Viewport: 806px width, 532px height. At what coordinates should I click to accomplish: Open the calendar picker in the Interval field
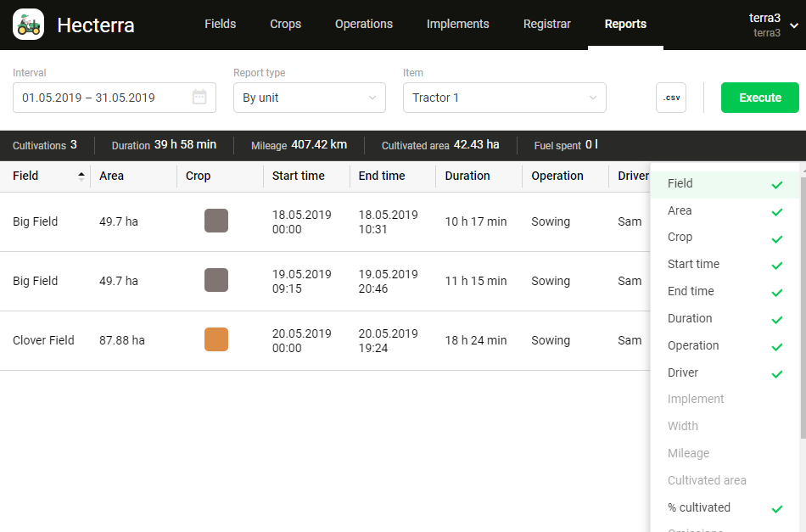[x=199, y=98]
